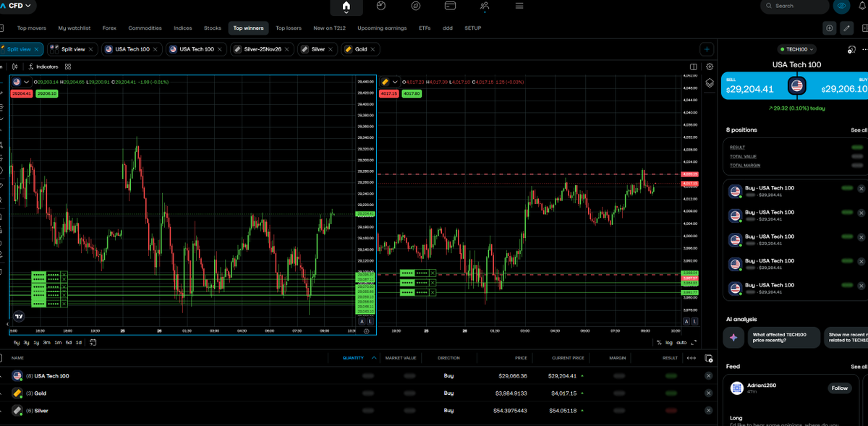Click the pencil edit watchlist icon

pyautogui.click(x=847, y=28)
